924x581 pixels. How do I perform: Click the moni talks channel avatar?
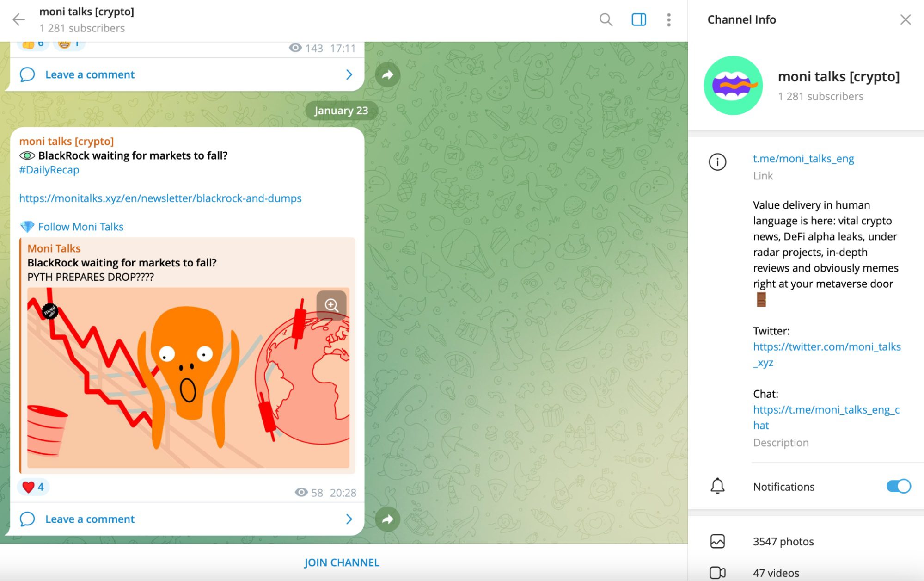733,86
